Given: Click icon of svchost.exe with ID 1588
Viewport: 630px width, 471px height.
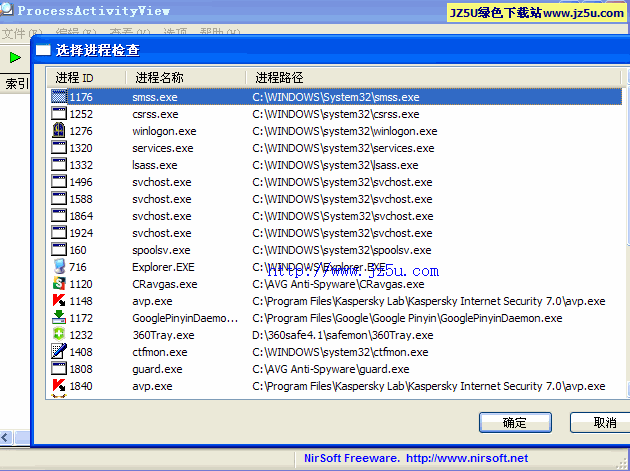Looking at the screenshot, I should (59, 199).
